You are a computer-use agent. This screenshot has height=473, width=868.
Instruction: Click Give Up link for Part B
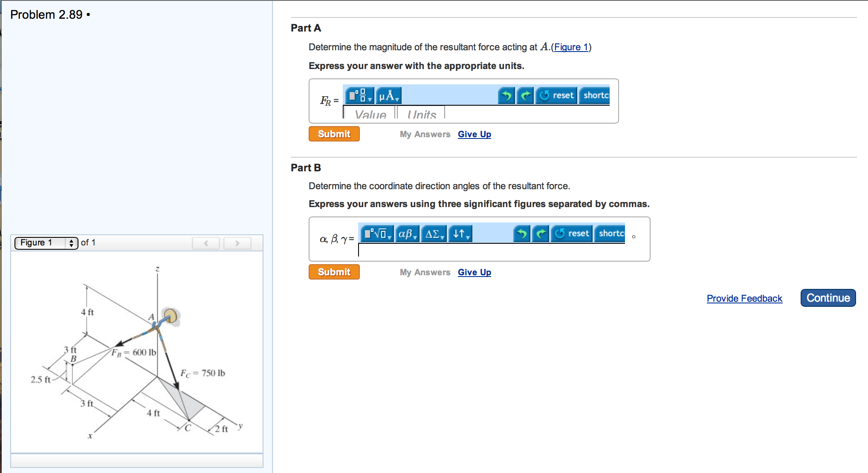coord(474,272)
